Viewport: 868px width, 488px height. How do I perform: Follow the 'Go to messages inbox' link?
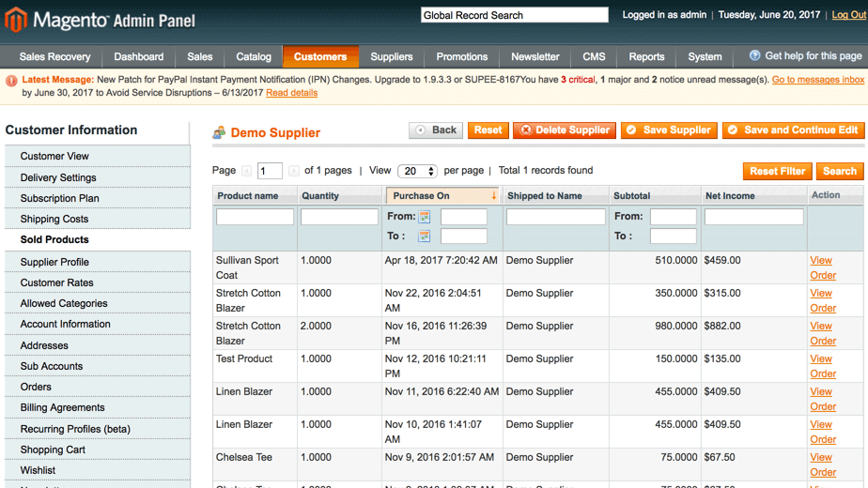[817, 80]
